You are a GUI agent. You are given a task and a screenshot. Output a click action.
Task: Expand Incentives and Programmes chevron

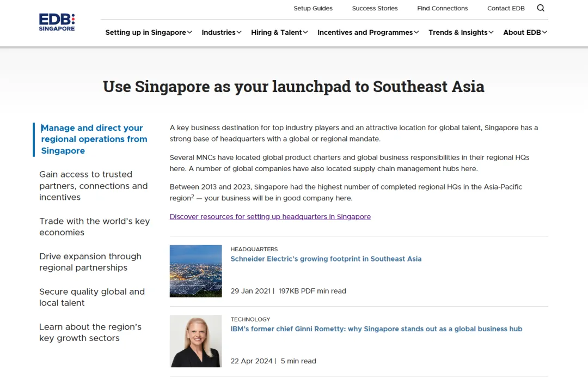[416, 32]
